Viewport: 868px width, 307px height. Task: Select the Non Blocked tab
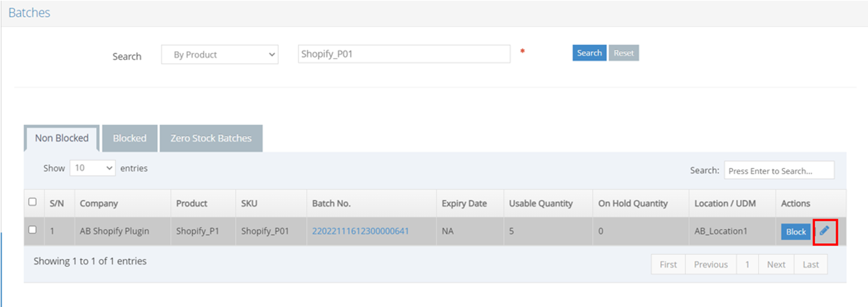click(x=62, y=138)
